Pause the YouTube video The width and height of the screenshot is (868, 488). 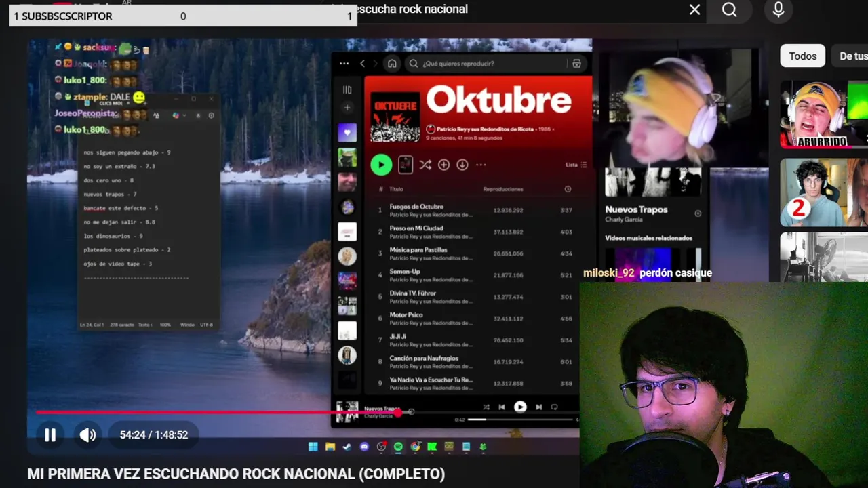coord(50,435)
